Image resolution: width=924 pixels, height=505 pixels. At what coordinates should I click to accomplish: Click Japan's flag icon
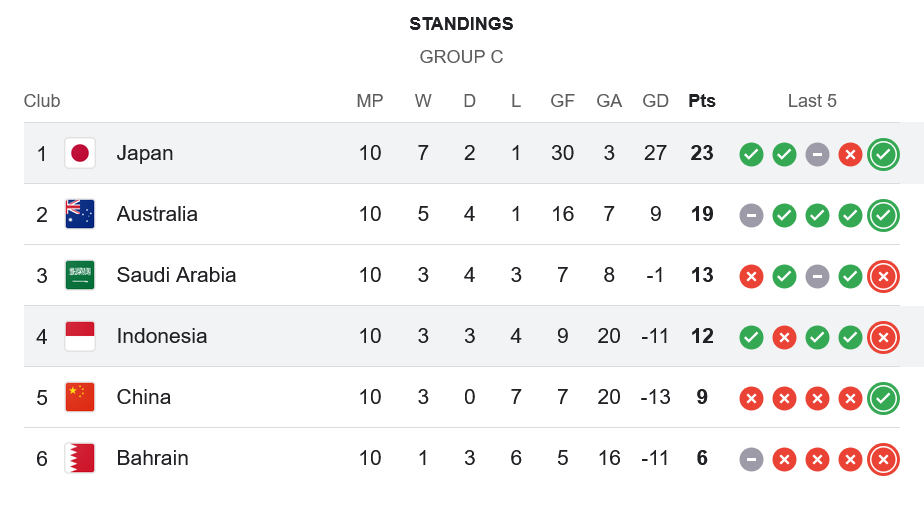(80, 153)
